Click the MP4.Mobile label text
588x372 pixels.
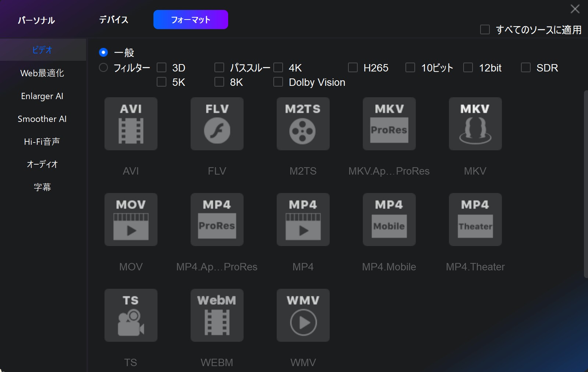click(389, 267)
